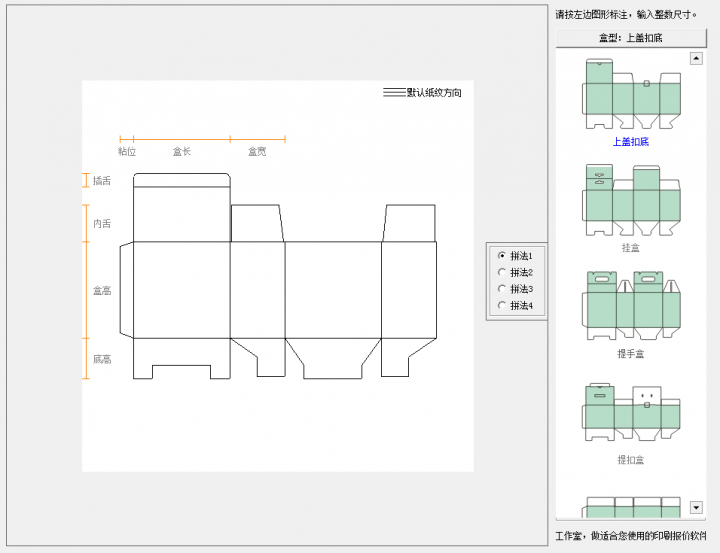Click the blue 上盖扣底 label link
The height and width of the screenshot is (553, 720).
[x=631, y=142]
